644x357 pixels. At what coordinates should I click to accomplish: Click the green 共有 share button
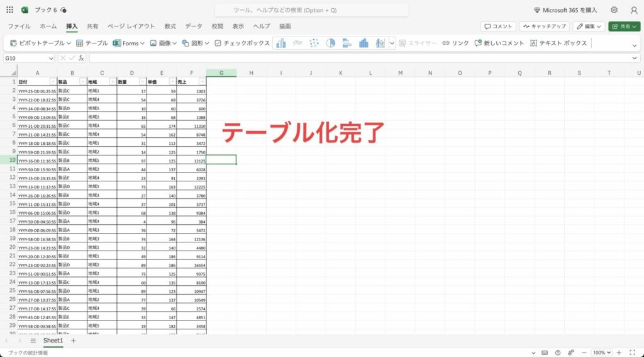coord(625,26)
